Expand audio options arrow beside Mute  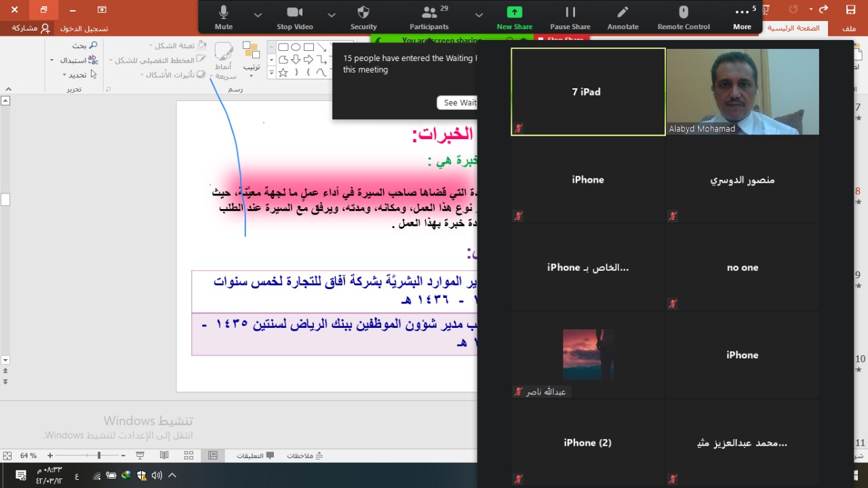258,14
